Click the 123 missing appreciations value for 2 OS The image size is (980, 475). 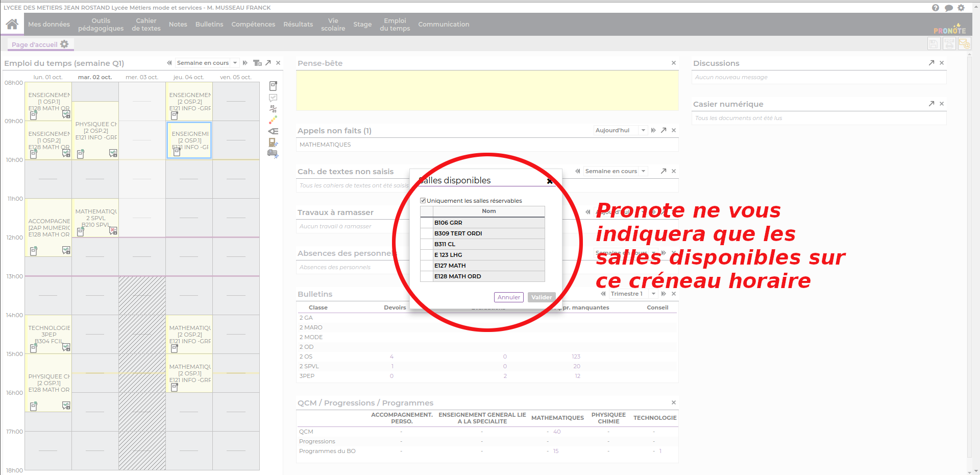pos(576,357)
